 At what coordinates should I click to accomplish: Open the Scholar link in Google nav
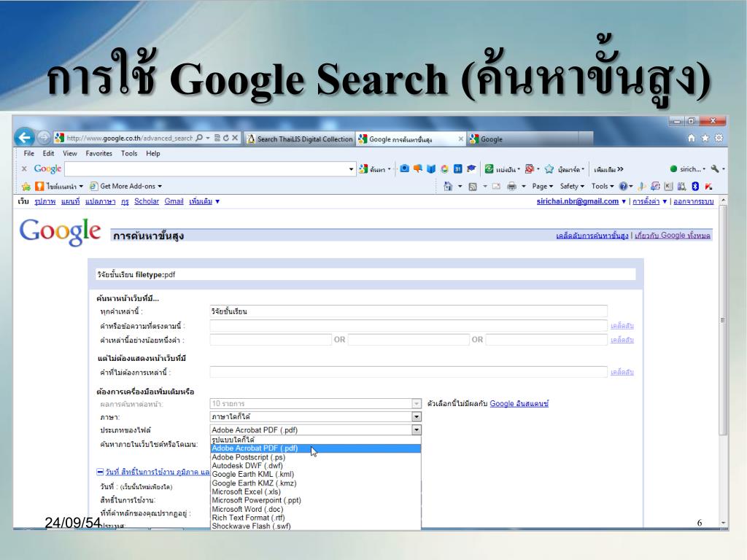click(146, 201)
